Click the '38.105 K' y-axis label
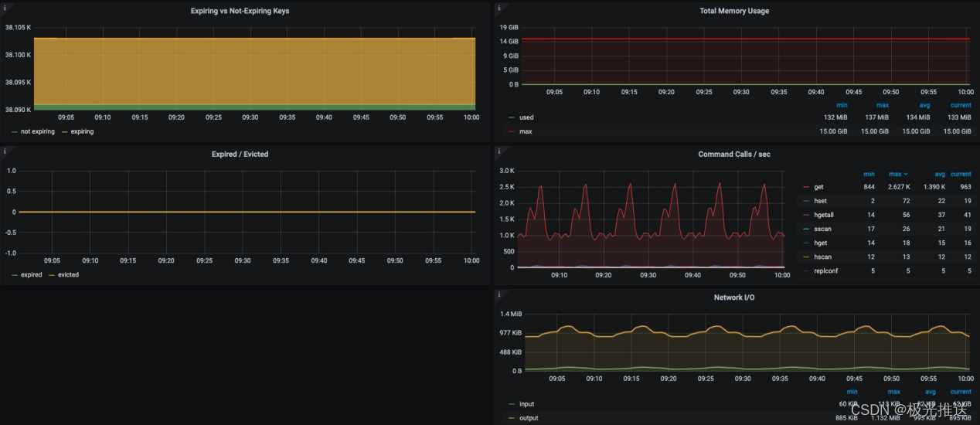980x425 pixels. tap(18, 28)
